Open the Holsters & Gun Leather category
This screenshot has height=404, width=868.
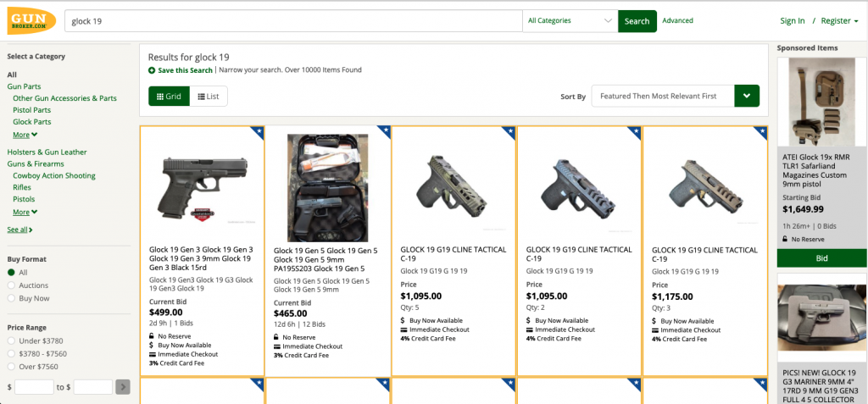(x=47, y=152)
